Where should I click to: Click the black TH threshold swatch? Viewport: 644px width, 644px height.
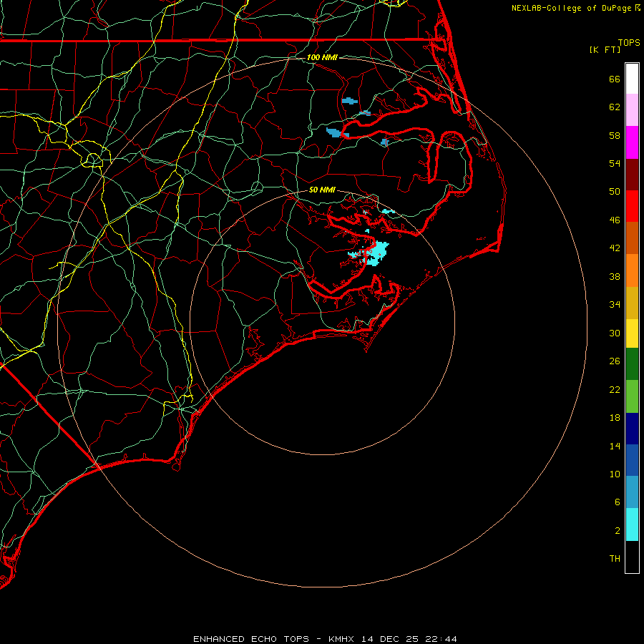[x=632, y=557]
